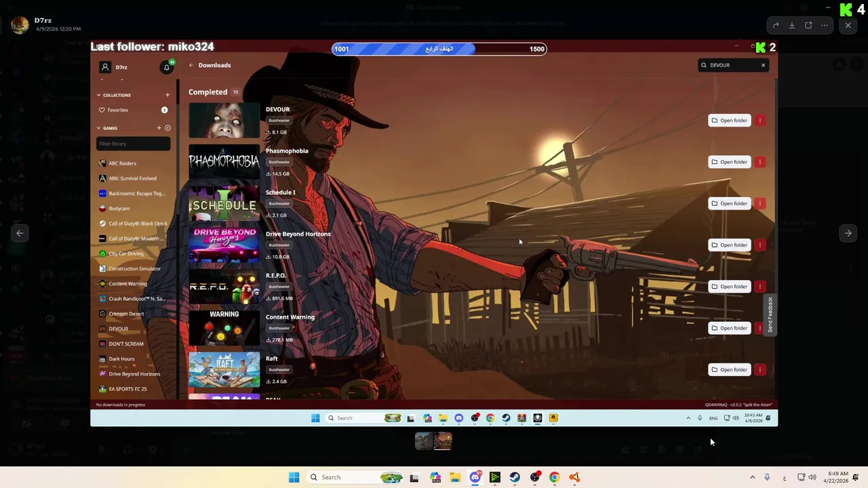The image size is (868, 488).
Task: Open folder for Schedule I download
Action: [x=729, y=203]
